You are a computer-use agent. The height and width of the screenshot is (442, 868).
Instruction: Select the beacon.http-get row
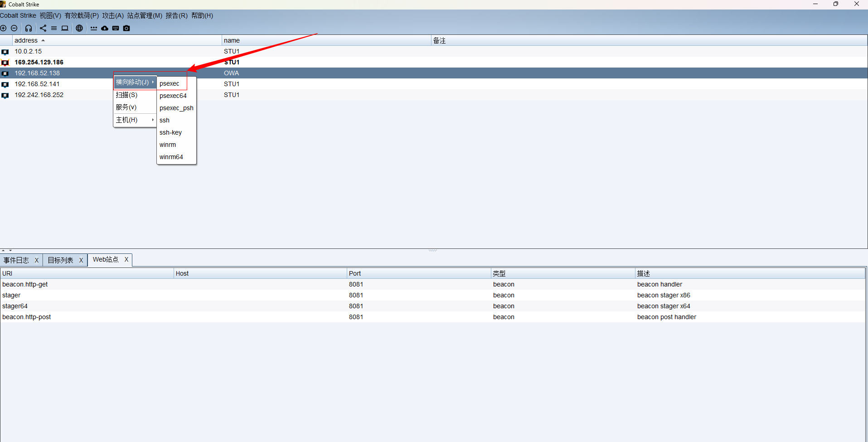(433, 284)
